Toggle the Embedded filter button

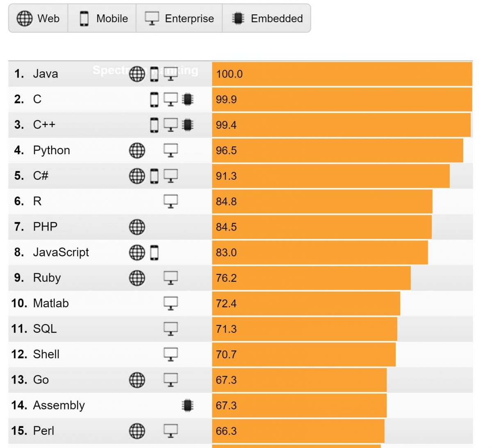[x=267, y=18]
